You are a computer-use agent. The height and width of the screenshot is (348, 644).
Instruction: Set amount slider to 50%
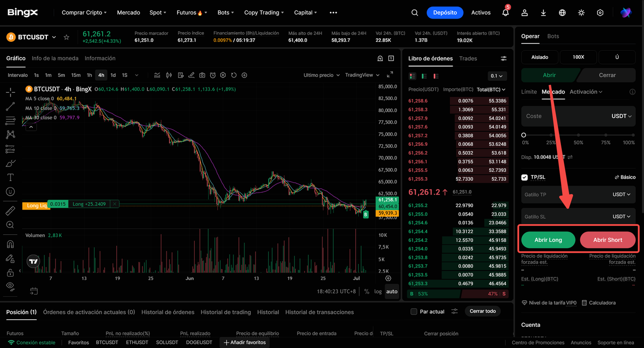click(579, 135)
